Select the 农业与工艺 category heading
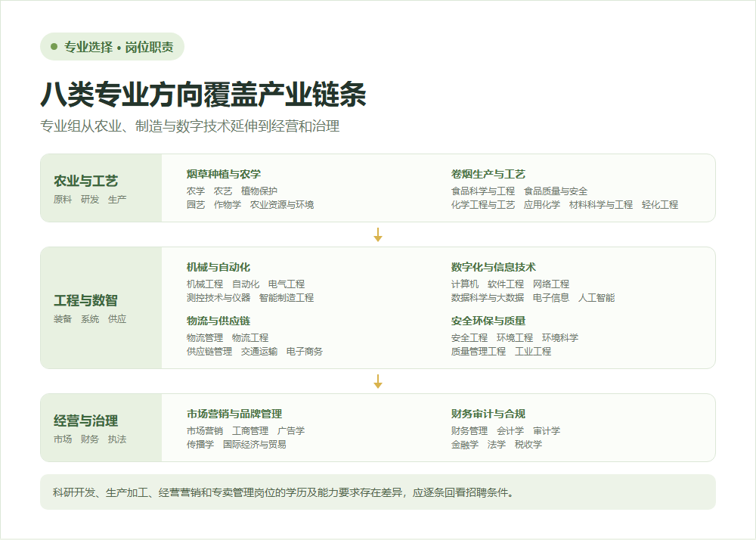This screenshot has height=540, width=756. click(x=86, y=182)
